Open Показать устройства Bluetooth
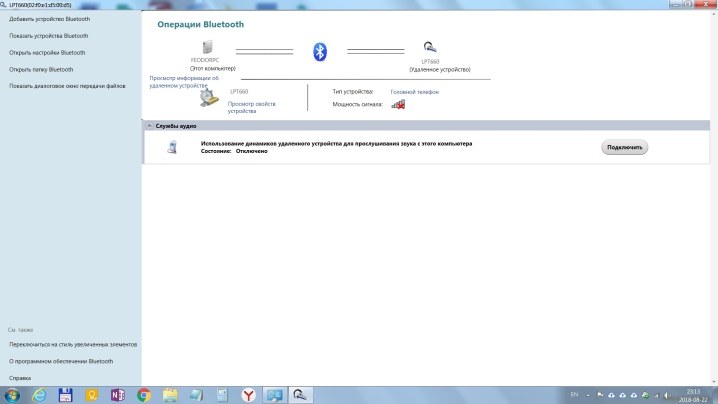 (x=49, y=36)
